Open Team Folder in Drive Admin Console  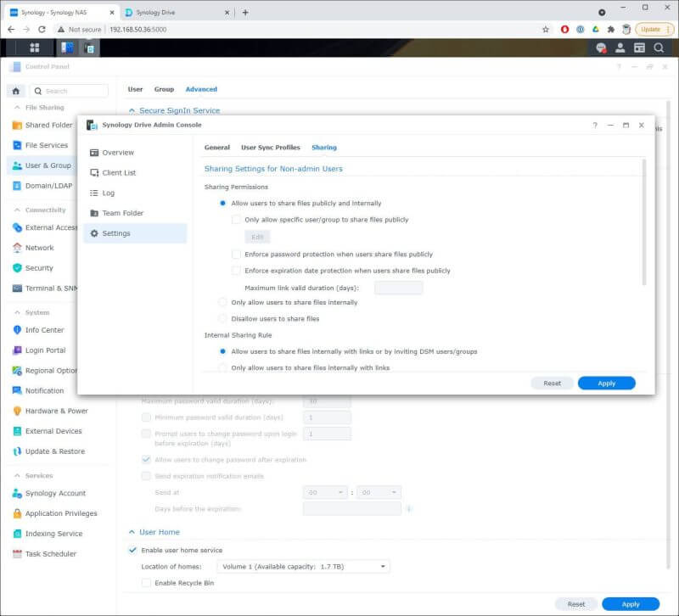pyautogui.click(x=123, y=213)
